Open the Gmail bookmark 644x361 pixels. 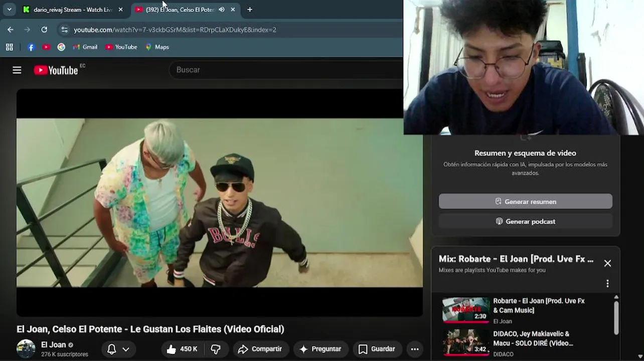click(85, 47)
